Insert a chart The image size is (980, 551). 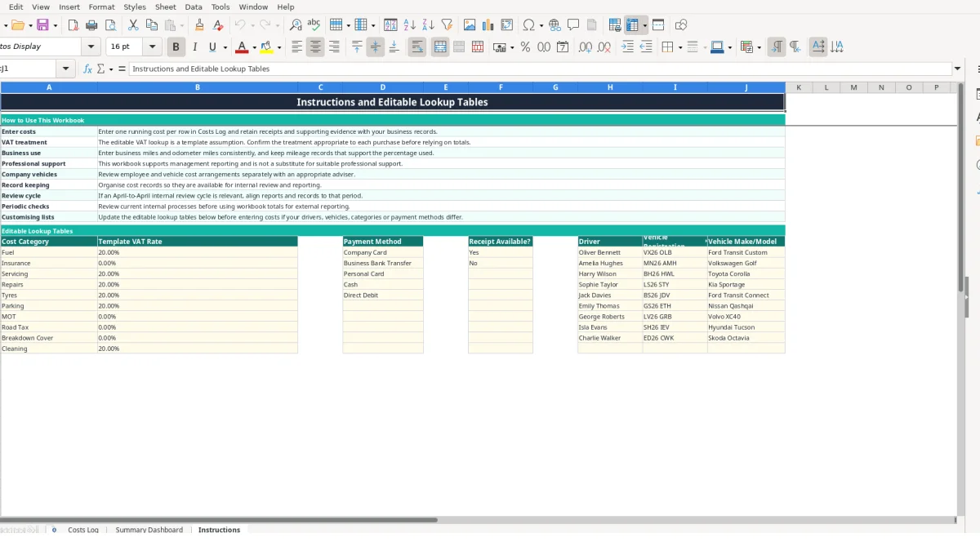click(488, 25)
